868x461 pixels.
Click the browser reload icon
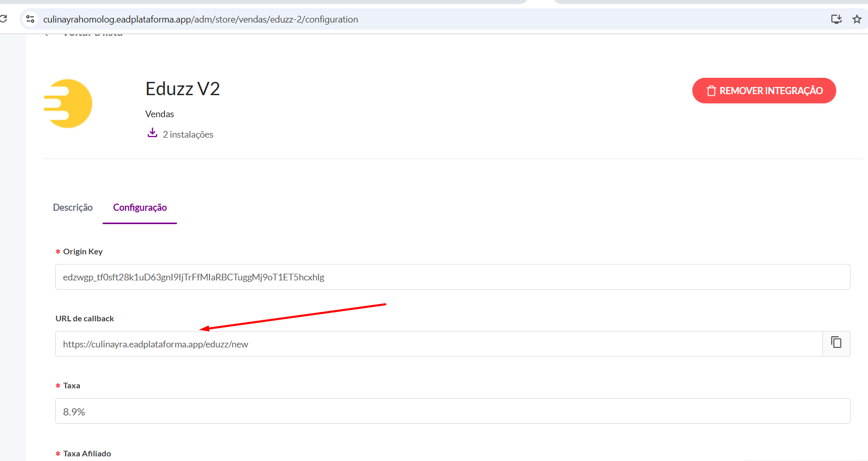point(3,19)
